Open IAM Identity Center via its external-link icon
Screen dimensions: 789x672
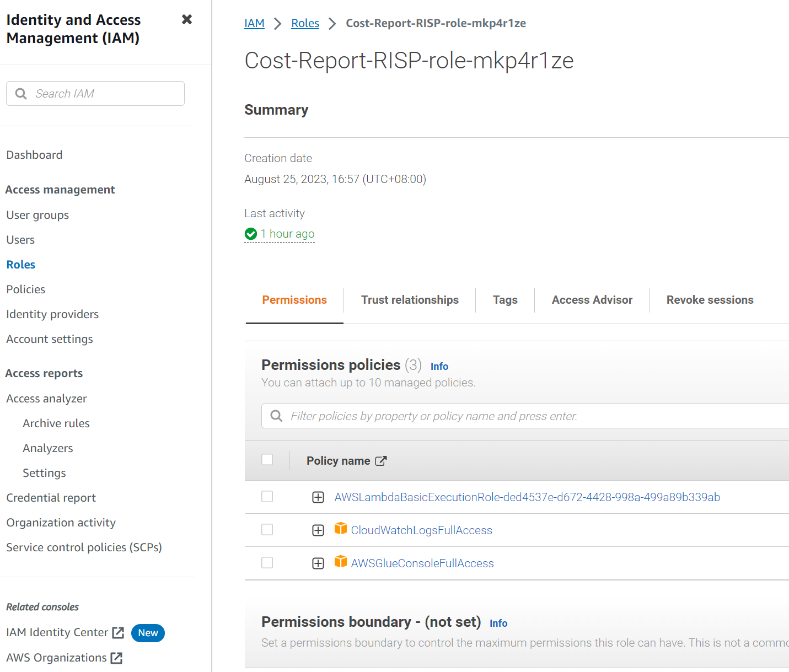pos(118,632)
